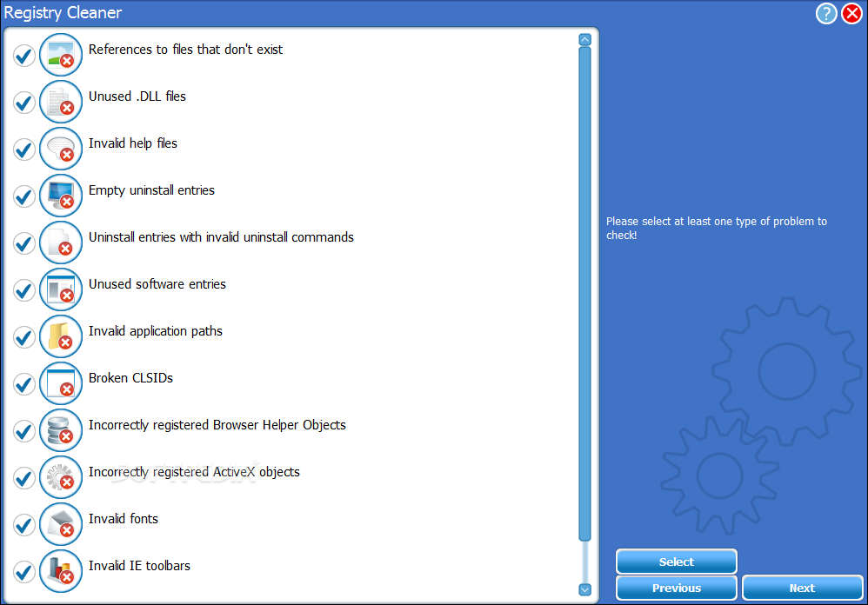Uncheck Unused software entries

[24, 290]
